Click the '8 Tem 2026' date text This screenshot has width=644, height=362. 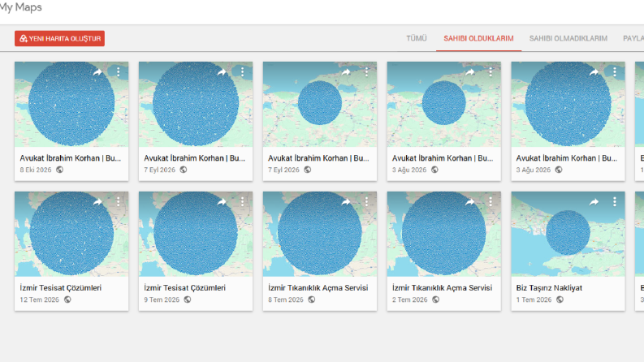point(286,300)
